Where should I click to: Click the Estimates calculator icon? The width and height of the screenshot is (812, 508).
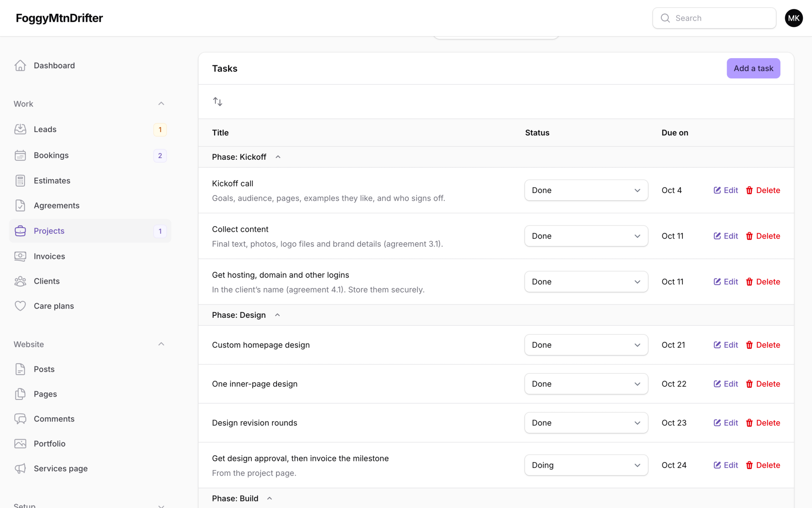tap(20, 180)
